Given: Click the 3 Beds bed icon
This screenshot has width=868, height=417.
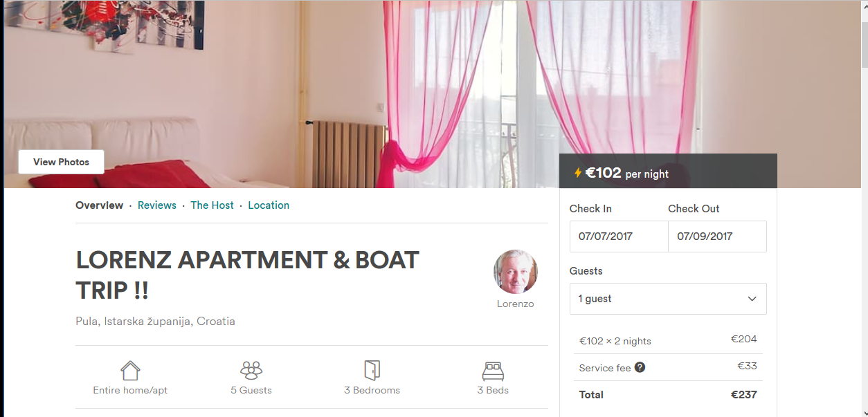Looking at the screenshot, I should point(493,371).
